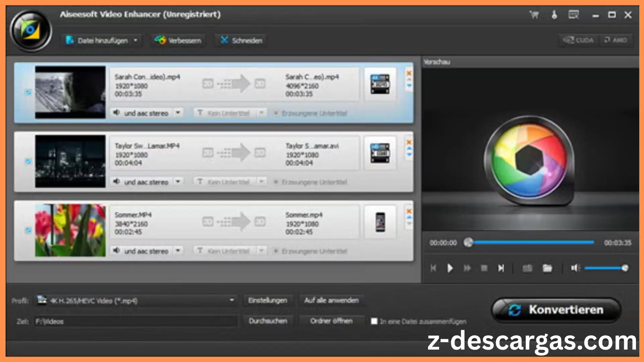
Task: Open the snapshot folder icon
Action: (x=547, y=268)
